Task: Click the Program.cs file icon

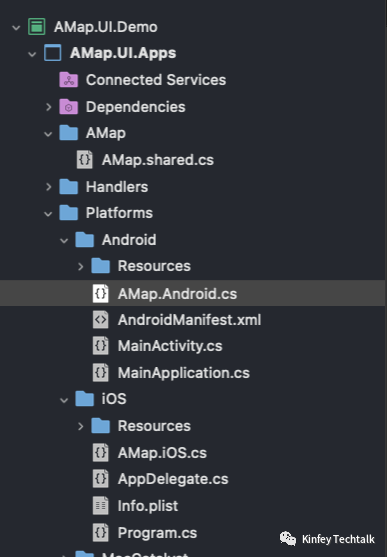Action: tap(101, 532)
